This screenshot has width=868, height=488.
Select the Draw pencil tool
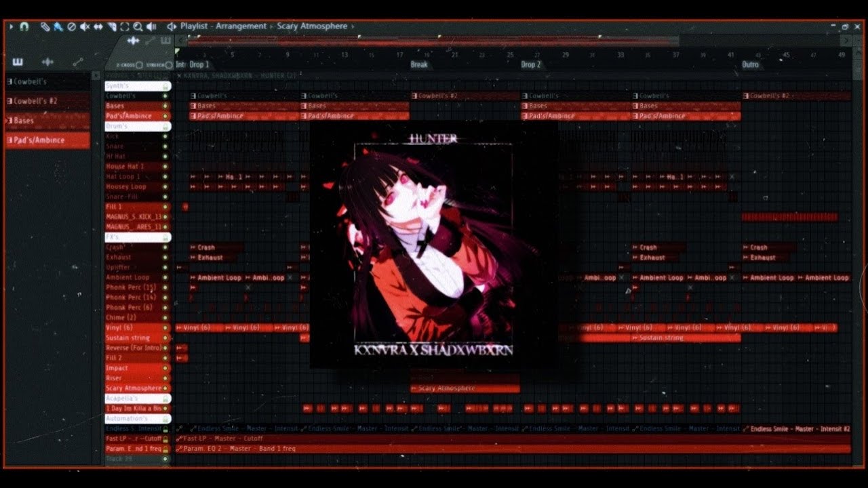tap(45, 26)
